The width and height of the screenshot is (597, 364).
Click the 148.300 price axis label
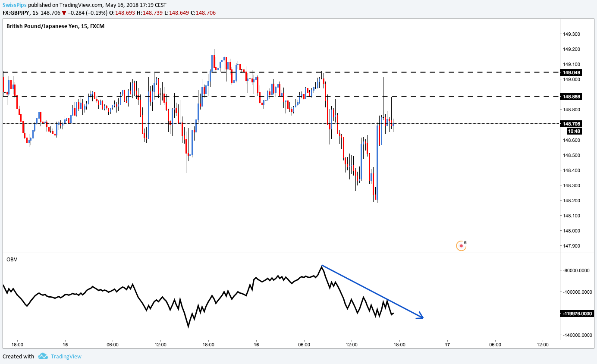pos(571,185)
